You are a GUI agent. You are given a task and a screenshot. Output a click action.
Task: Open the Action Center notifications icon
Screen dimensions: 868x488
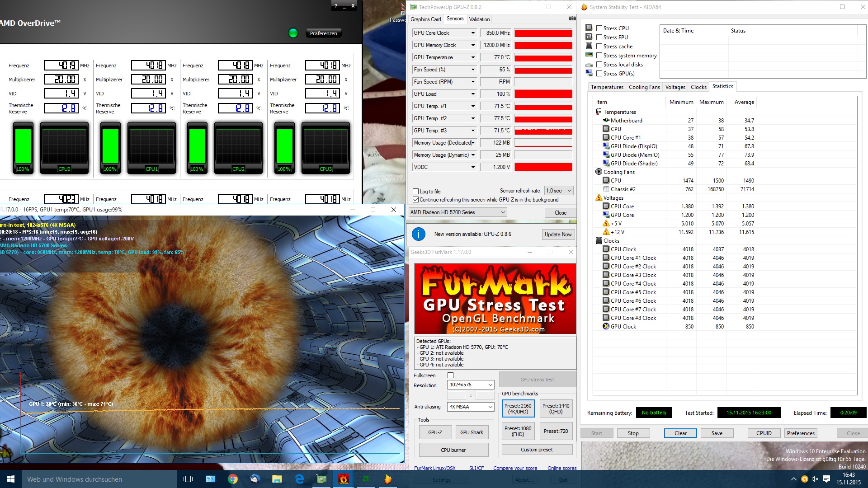pos(826,479)
